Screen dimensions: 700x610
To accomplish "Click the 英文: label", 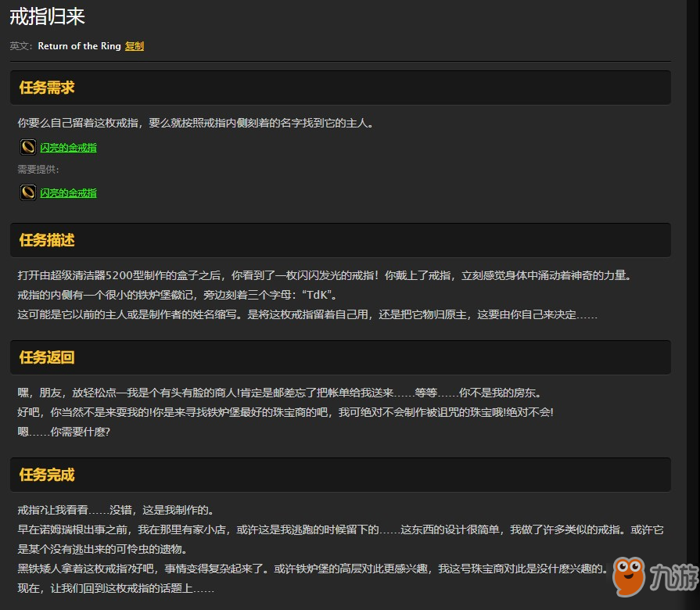I will pyautogui.click(x=21, y=46).
